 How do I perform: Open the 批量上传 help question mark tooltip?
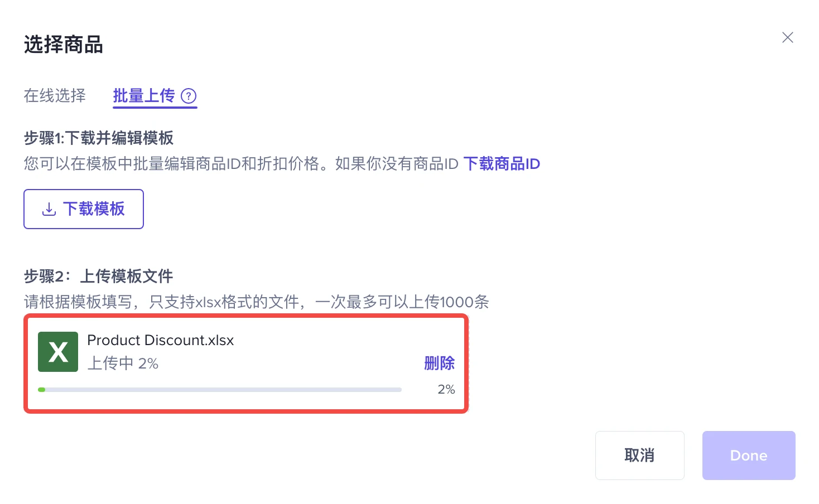click(189, 96)
